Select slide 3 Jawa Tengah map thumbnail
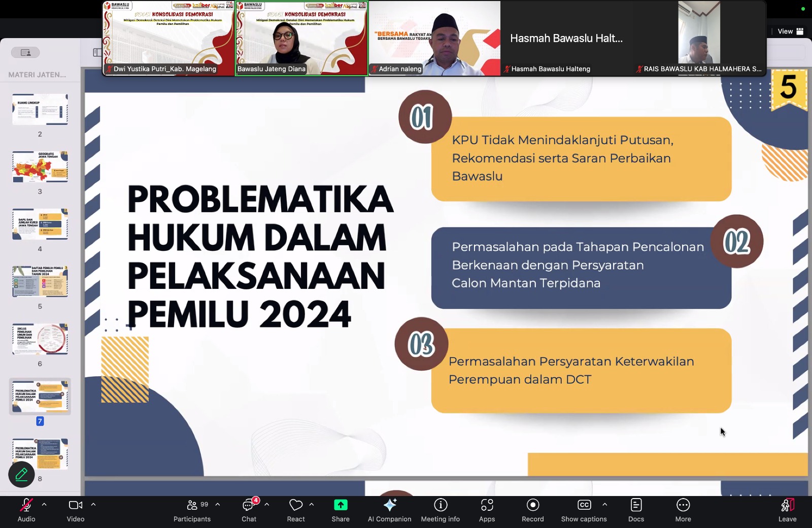The width and height of the screenshot is (812, 528). pyautogui.click(x=40, y=167)
